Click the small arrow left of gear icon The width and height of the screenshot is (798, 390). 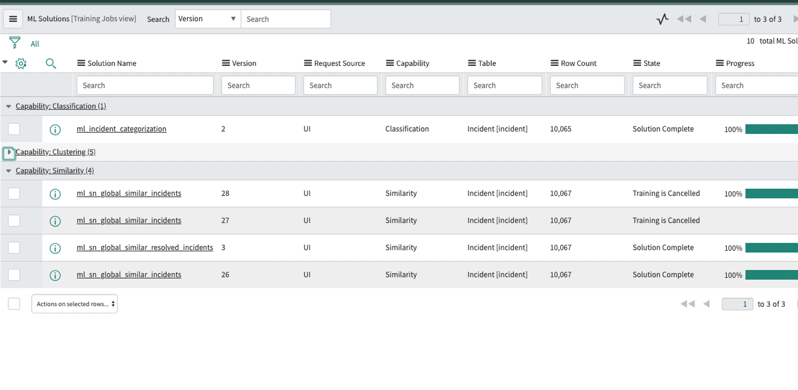5,62
